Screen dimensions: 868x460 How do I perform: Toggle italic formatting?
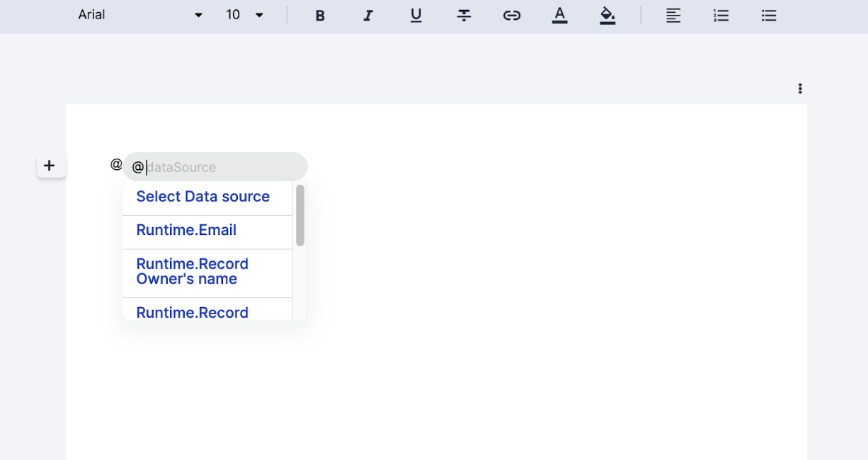coord(368,16)
